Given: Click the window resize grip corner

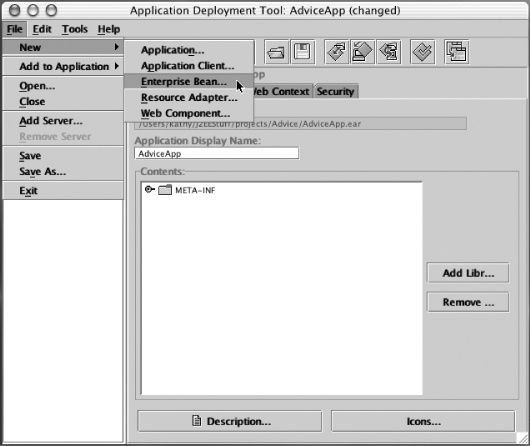Looking at the screenshot, I should tap(523, 439).
